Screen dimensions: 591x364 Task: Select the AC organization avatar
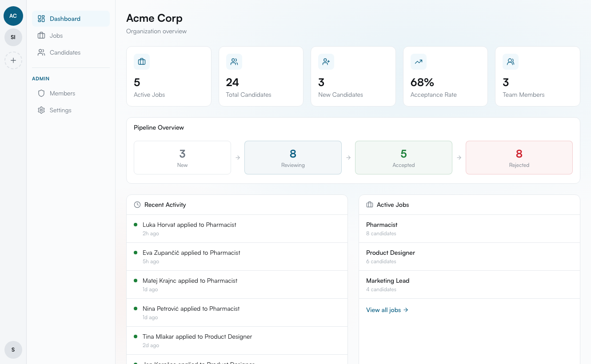(13, 16)
